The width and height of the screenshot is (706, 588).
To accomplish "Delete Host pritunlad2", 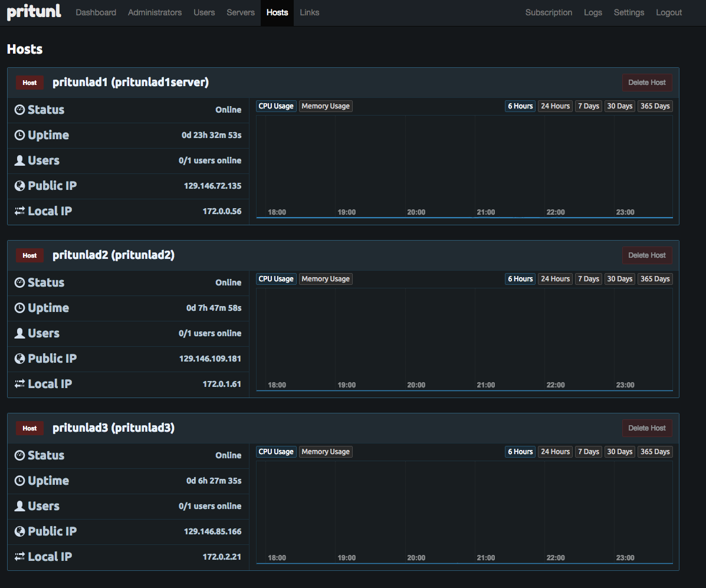I will pyautogui.click(x=647, y=255).
